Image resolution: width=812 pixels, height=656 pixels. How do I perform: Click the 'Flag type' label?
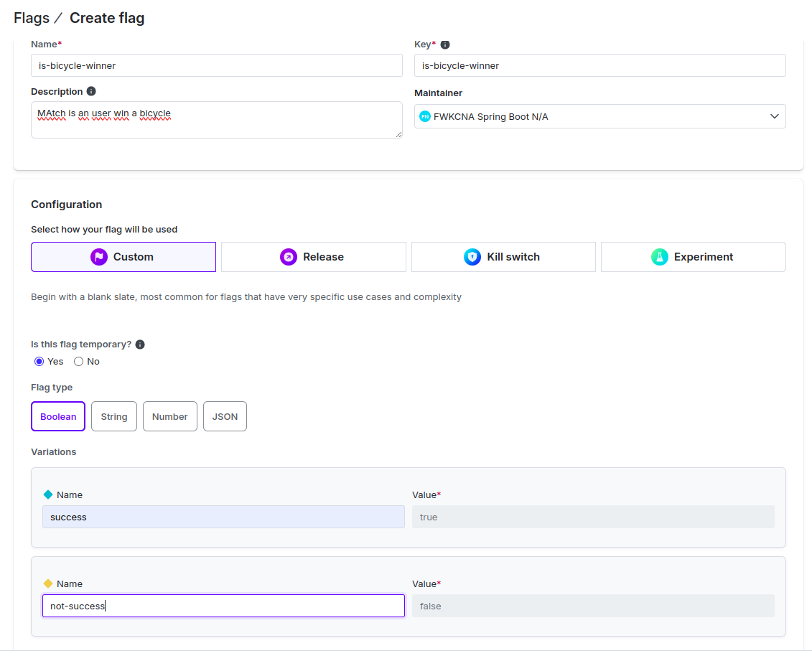52,388
